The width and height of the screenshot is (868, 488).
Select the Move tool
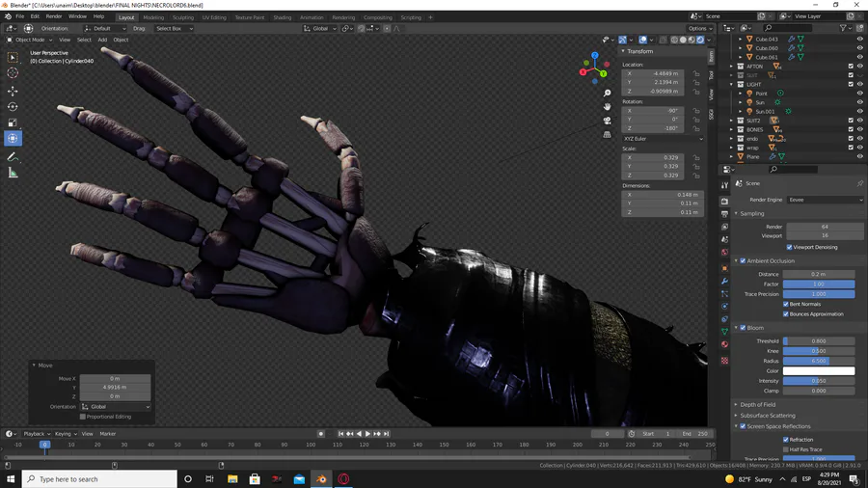(x=13, y=90)
